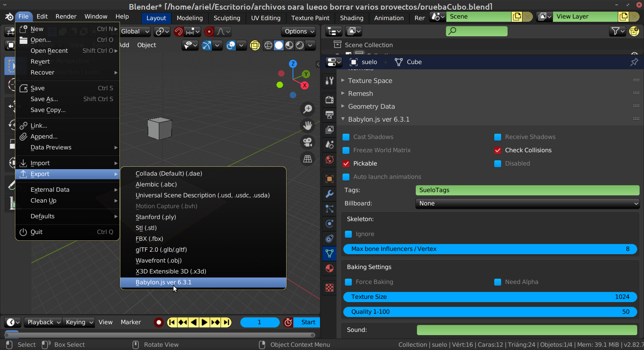The height and width of the screenshot is (350, 644).
Task: Toggle proportional editing icon
Action: (x=209, y=31)
